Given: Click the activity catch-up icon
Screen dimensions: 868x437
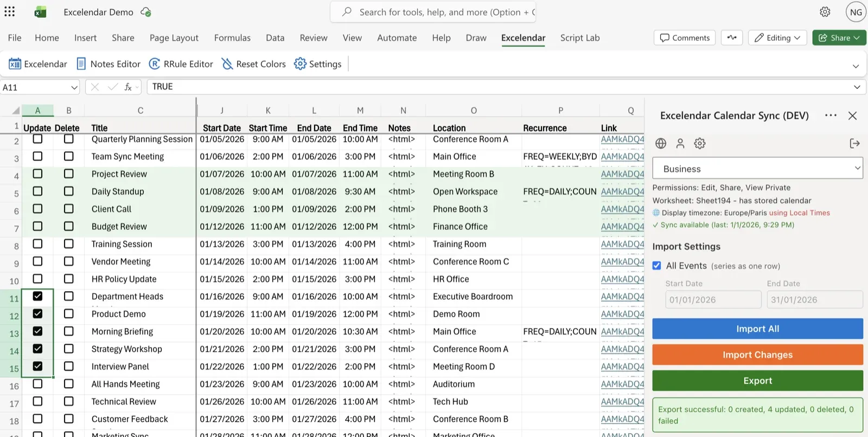Looking at the screenshot, I should [x=732, y=37].
